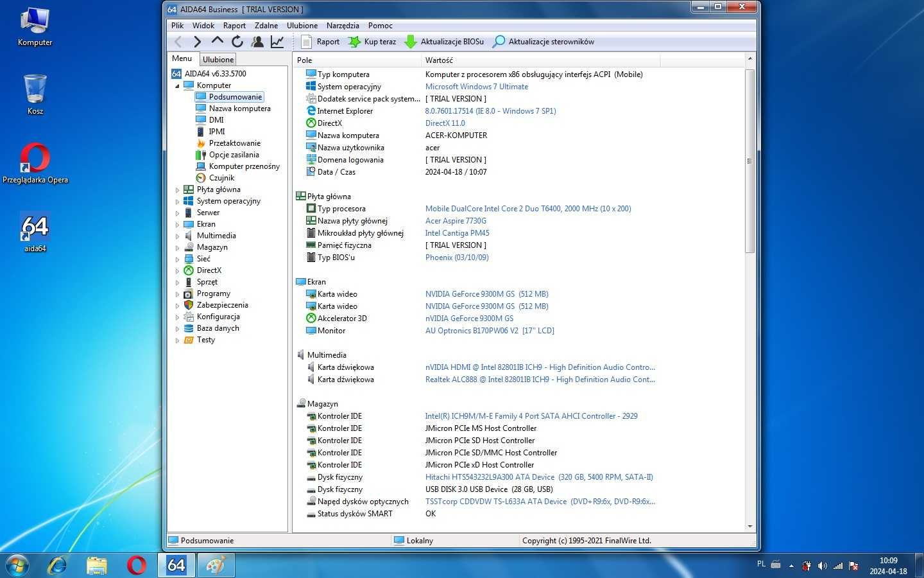
Task: Click the Raport toolbar button
Action: [320, 42]
